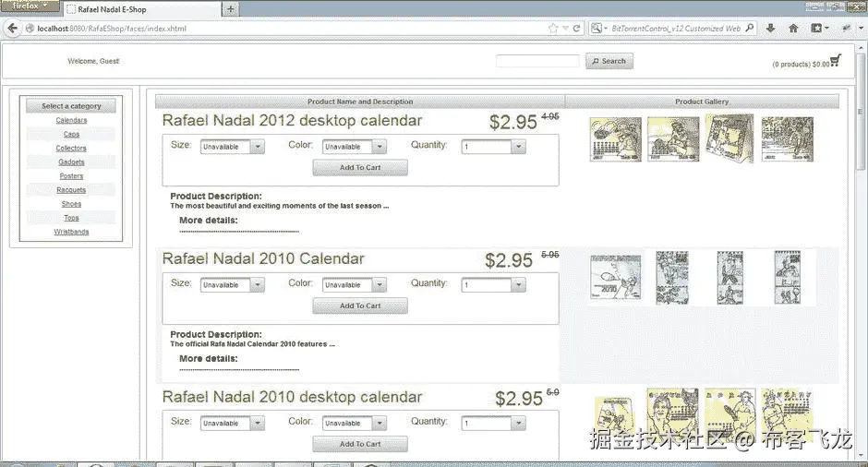868x467 pixels.
Task: Open first gallery image of 2012 desktop calendar
Action: [616, 139]
